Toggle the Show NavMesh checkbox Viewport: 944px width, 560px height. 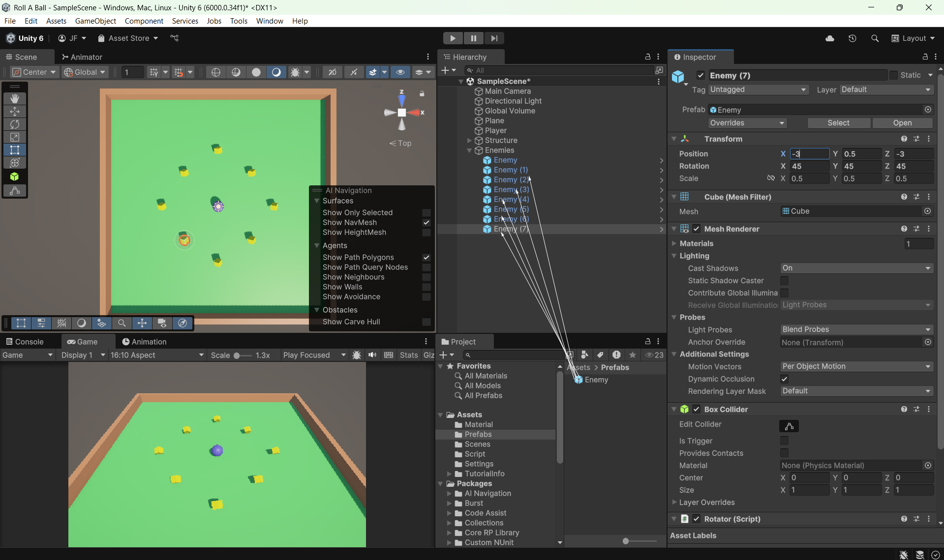[x=426, y=223]
